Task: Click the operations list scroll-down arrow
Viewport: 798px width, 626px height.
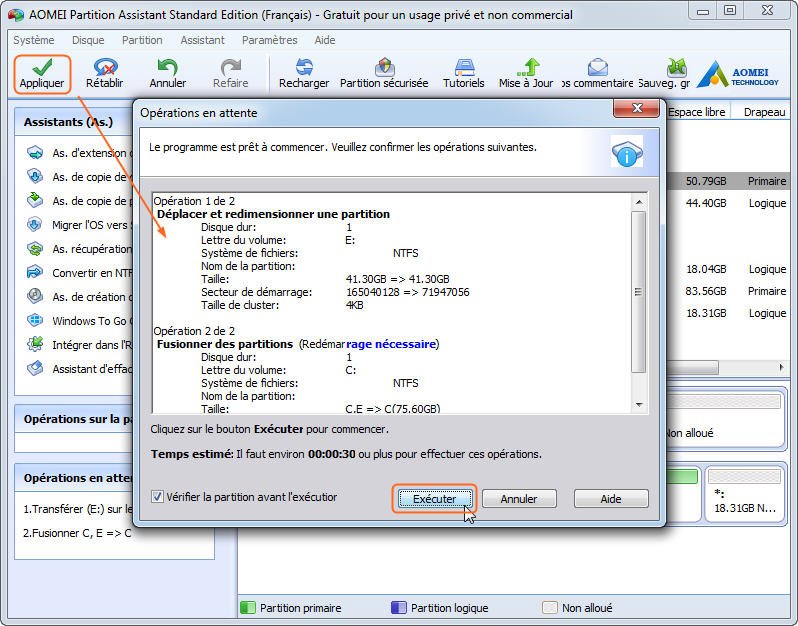Action: (x=639, y=405)
